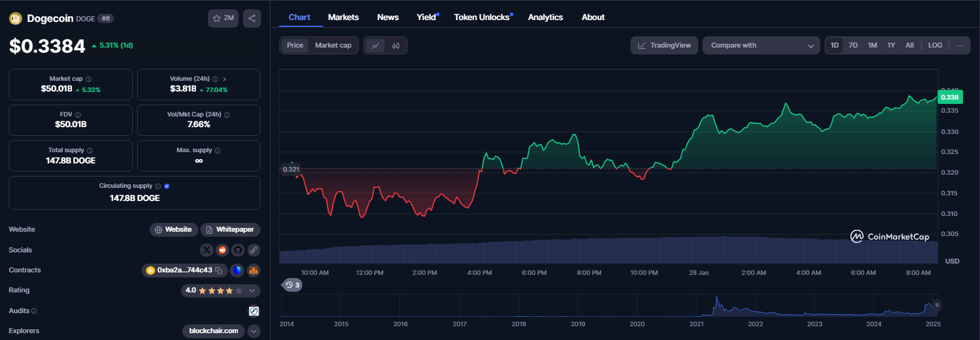Click the Dogecoin coin logo
980x340 pixels.
click(16, 18)
